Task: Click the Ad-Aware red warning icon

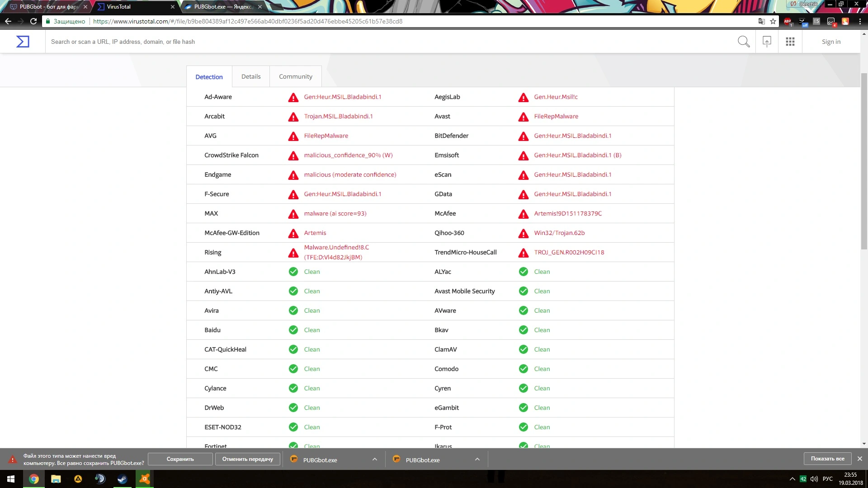Action: (293, 97)
